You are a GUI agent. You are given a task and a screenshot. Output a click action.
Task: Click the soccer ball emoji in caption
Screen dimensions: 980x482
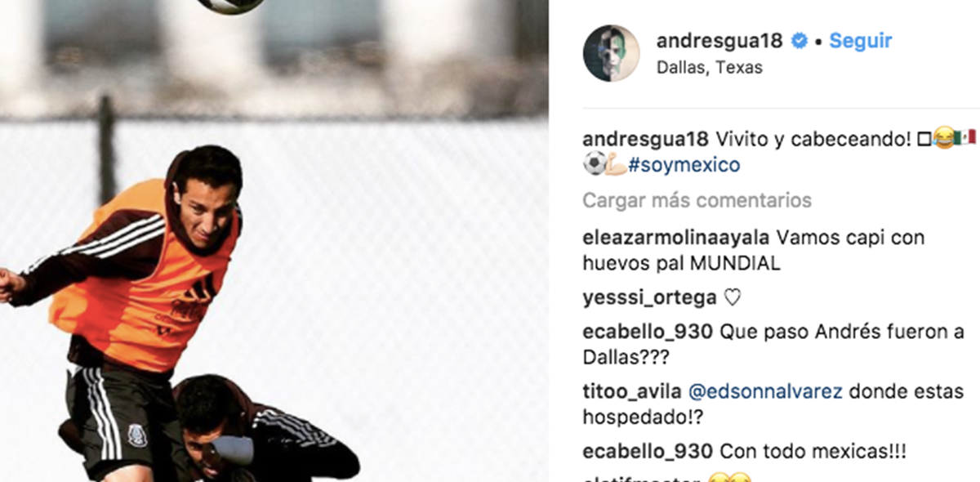594,165
